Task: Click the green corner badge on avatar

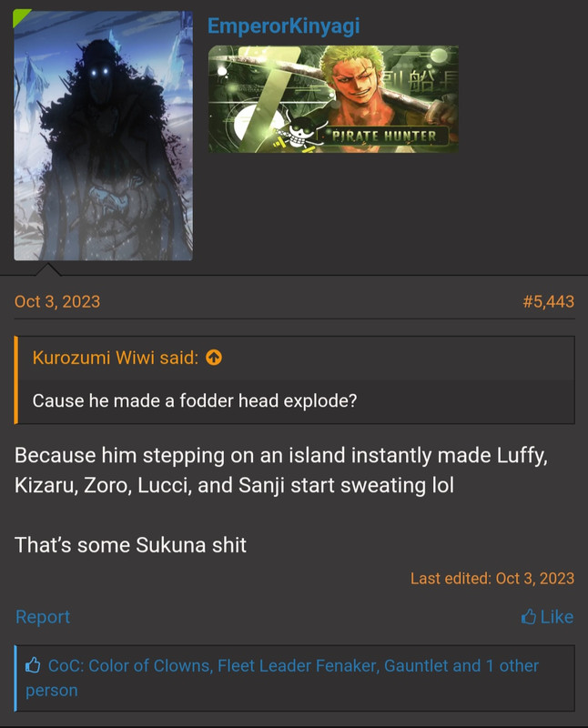Action: pyautogui.click(x=20, y=16)
